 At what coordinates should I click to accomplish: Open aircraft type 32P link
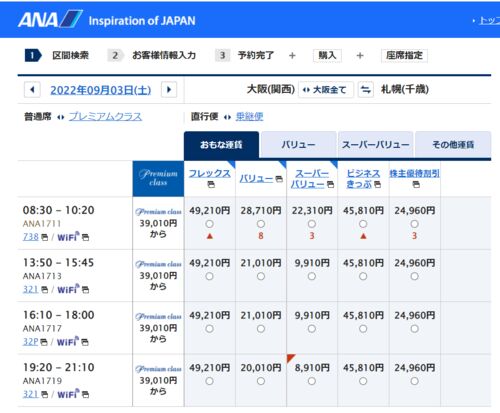[30, 342]
